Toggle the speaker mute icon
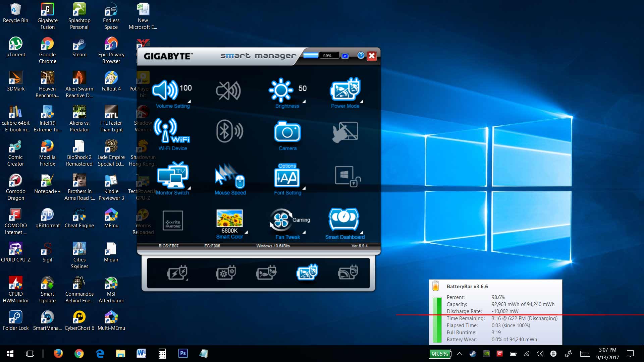Image resolution: width=644 pixels, height=362 pixels. point(228,90)
